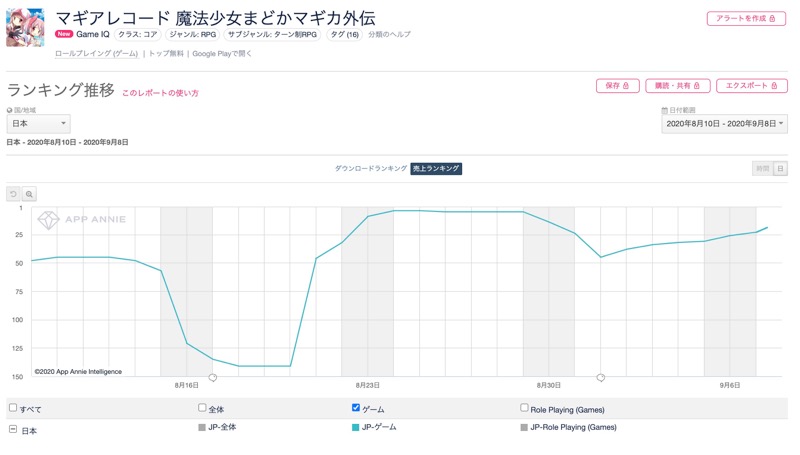Screen dimensions: 800x455
Task: Open the トップ無料 link
Action: pyautogui.click(x=166, y=54)
